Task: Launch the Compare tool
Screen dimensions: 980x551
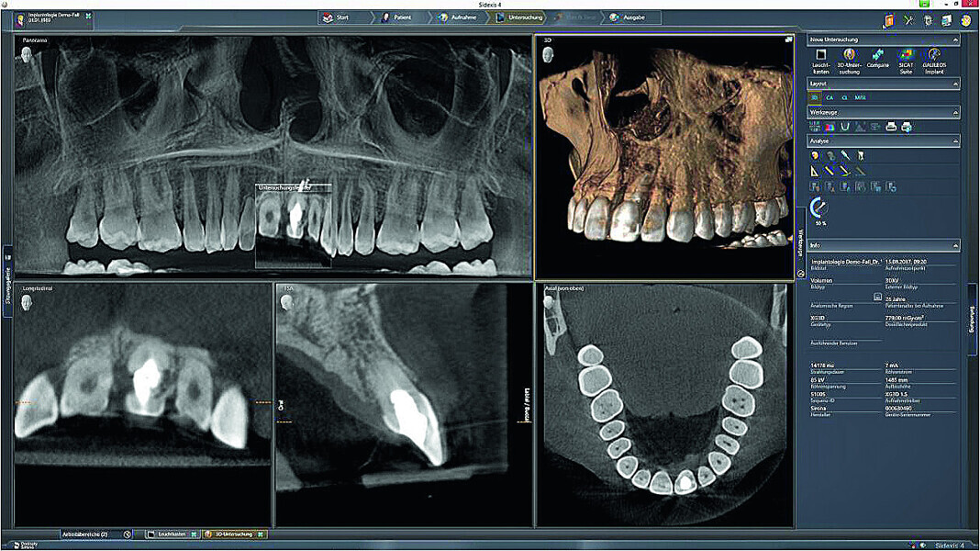Action: coord(877,61)
